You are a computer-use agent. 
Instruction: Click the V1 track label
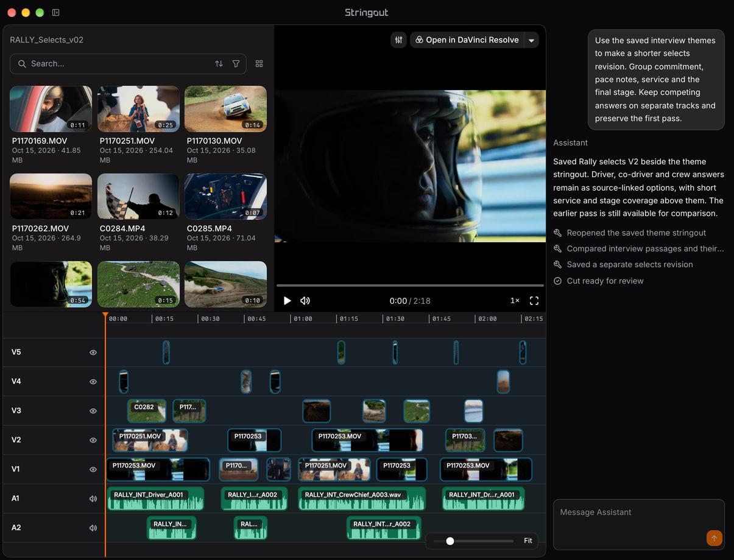(16, 469)
